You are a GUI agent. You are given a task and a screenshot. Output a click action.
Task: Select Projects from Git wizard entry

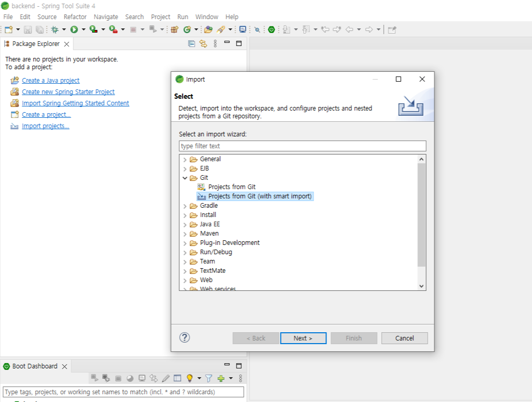coord(232,187)
